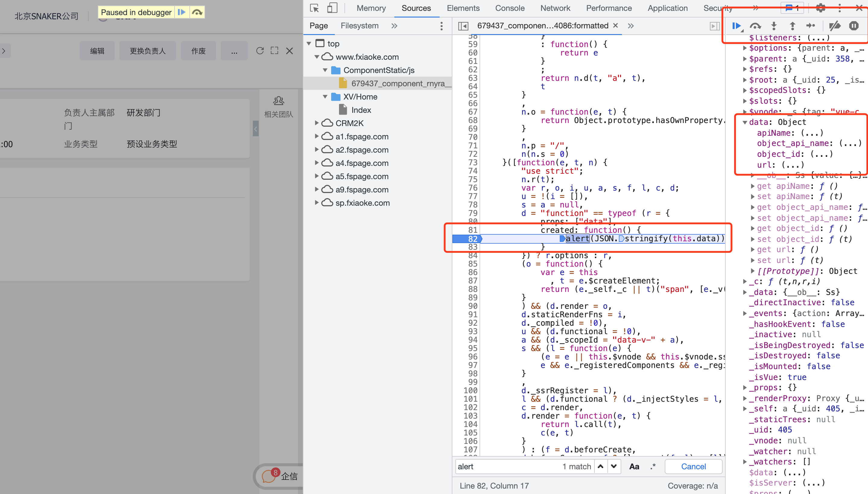Step out of current function
Image resolution: width=868 pixels, height=494 pixels.
click(x=792, y=26)
